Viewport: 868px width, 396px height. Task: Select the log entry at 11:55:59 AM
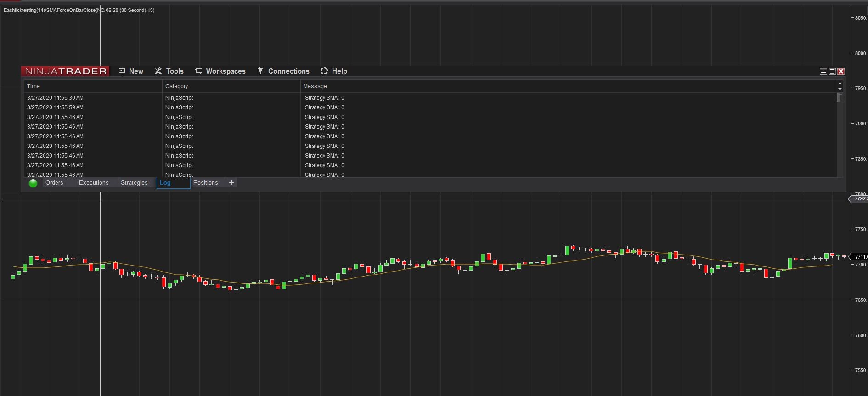431,107
